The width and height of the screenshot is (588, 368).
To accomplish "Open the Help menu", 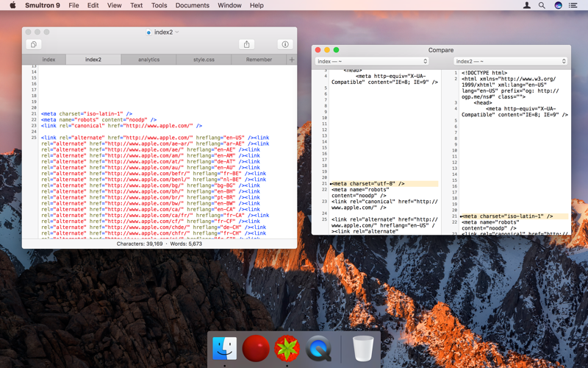I will point(257,5).
